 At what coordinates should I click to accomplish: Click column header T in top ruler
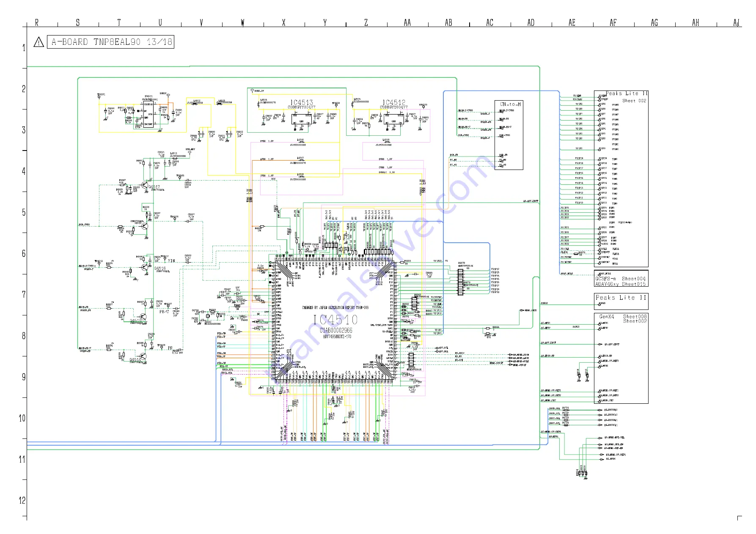[x=119, y=22]
